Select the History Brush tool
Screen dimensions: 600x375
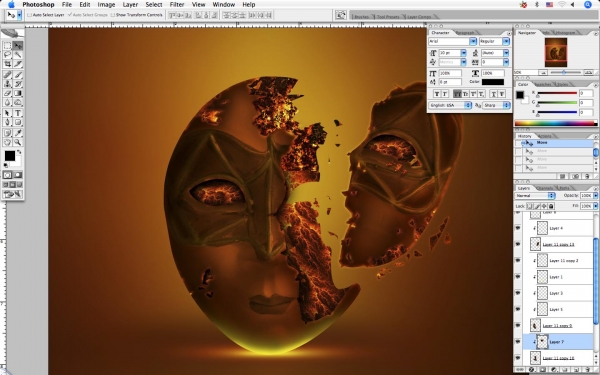coord(18,84)
